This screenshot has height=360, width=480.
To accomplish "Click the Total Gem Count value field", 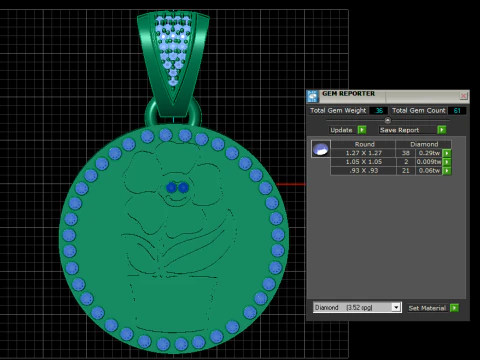I will pos(457,110).
